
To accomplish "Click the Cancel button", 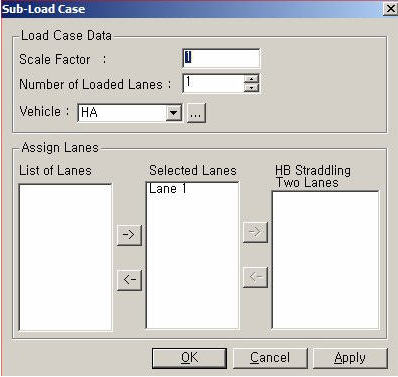I will pyautogui.click(x=270, y=358).
